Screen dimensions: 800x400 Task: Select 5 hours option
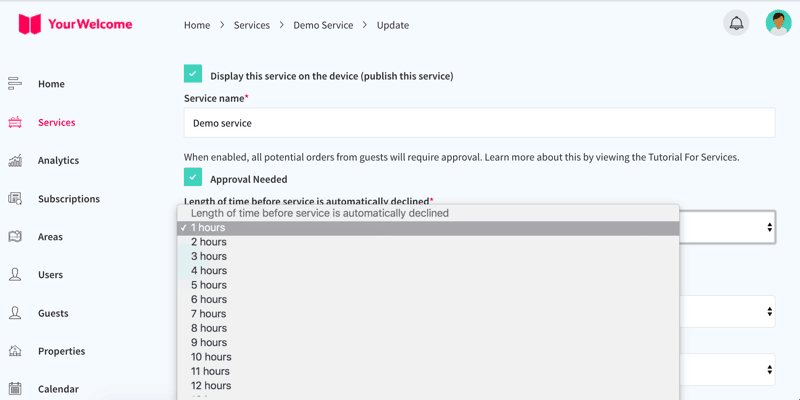tap(428, 285)
